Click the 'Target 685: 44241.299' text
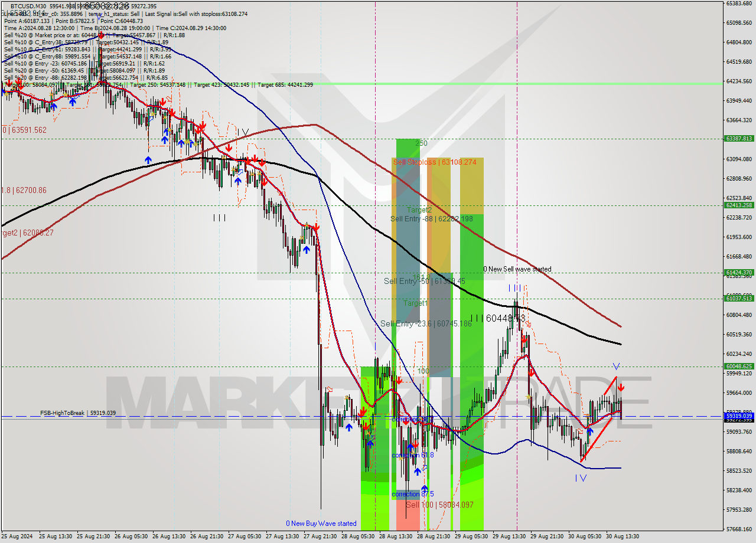 coord(285,84)
